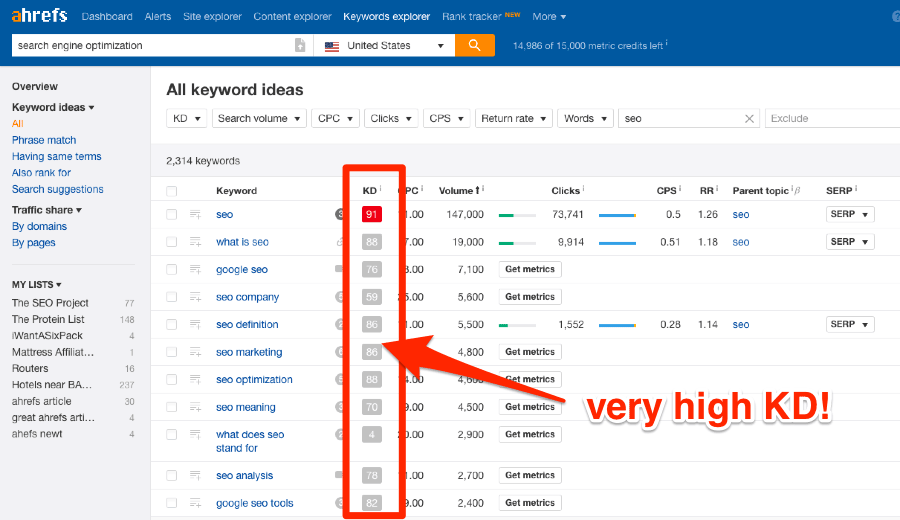Click the KD column info icon

coord(381,188)
